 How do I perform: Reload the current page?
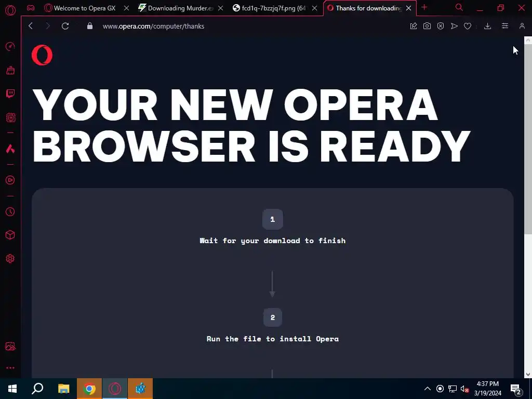click(65, 26)
